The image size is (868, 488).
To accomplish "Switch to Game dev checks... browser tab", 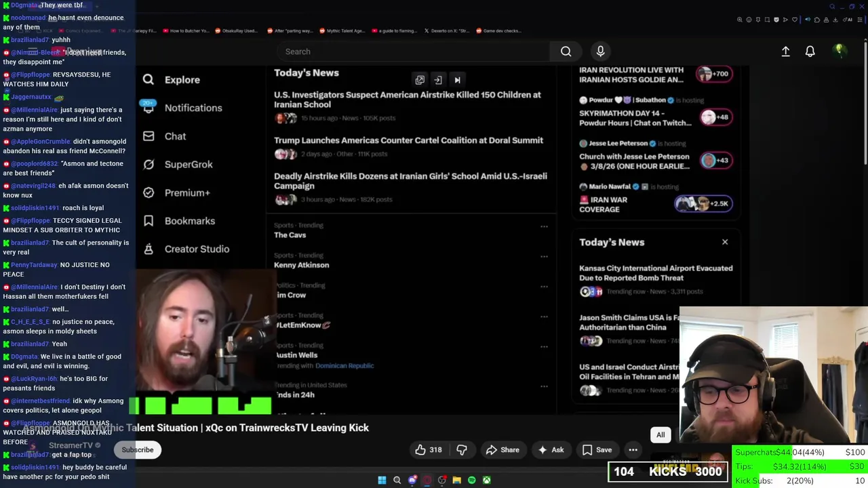I will pos(498,30).
